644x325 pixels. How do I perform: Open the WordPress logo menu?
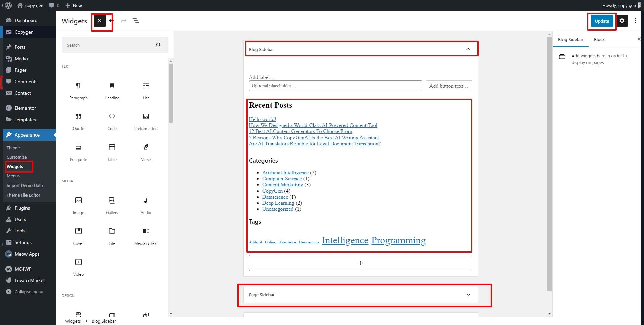tap(8, 5)
